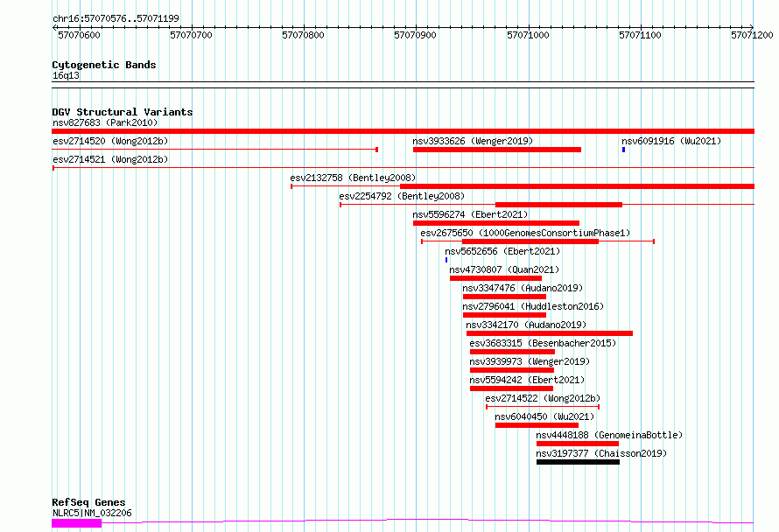Click ruler position 57070600

coord(79,35)
